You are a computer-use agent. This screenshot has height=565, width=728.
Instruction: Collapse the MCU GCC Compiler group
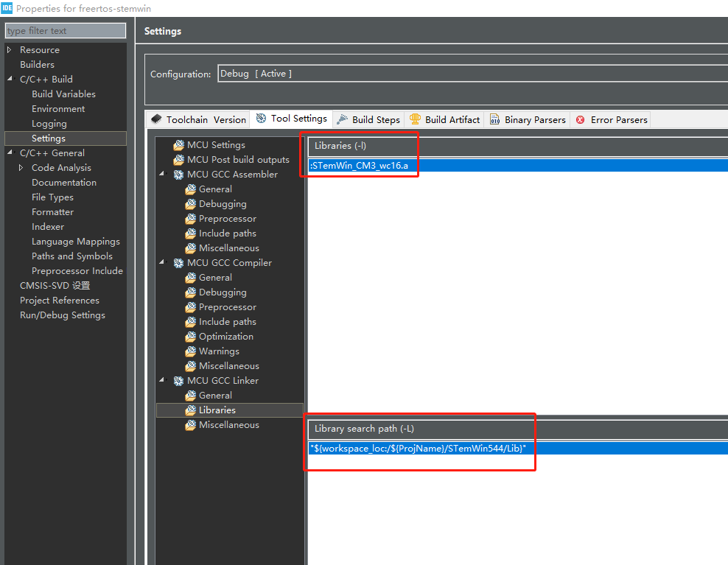click(161, 262)
